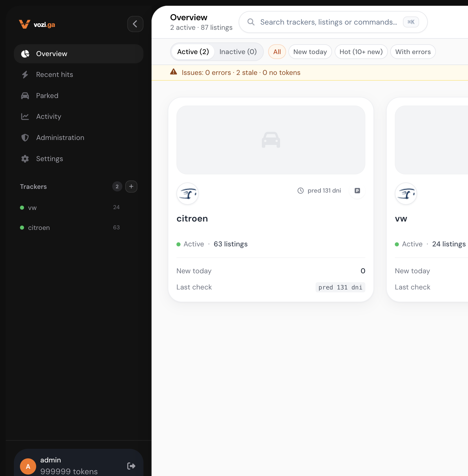Click the citroen card brand logo
Screen dimensions: 468x476
click(187, 194)
